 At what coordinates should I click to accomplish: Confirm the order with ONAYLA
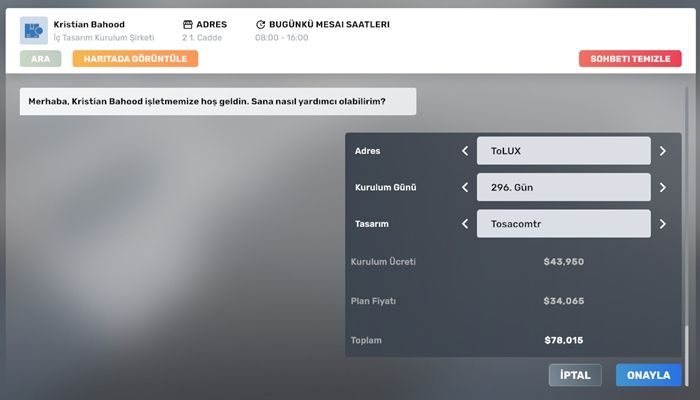[648, 375]
